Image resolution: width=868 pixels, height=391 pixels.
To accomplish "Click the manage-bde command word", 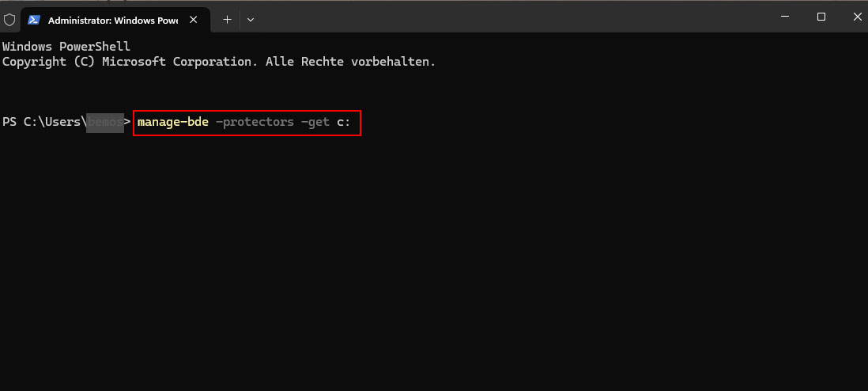I will 172,123.
